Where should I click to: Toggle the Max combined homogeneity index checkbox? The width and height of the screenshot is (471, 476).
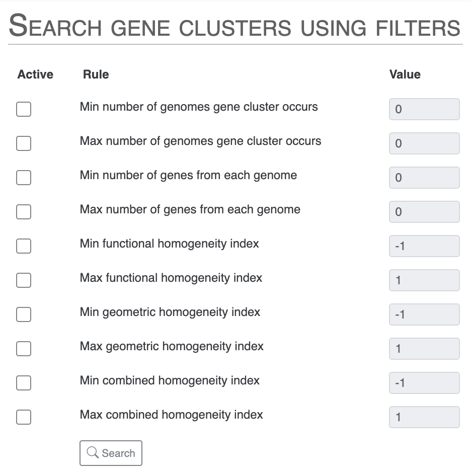pyautogui.click(x=23, y=417)
